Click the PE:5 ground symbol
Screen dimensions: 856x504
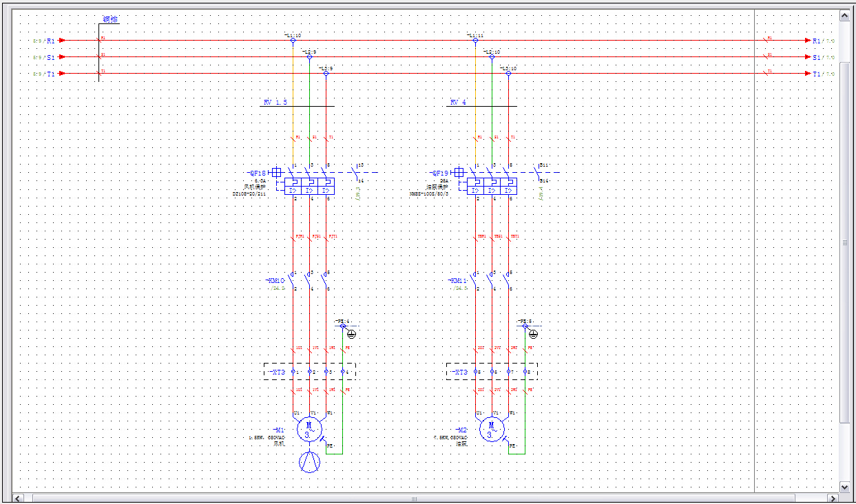[x=533, y=334]
